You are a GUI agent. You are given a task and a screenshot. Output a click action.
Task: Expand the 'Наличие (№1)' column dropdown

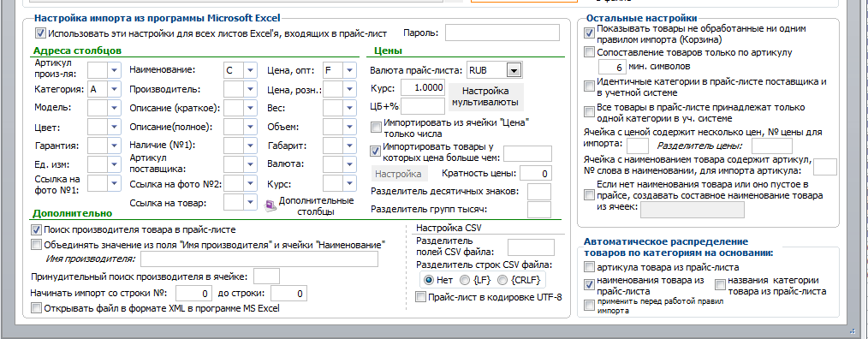[x=250, y=146]
